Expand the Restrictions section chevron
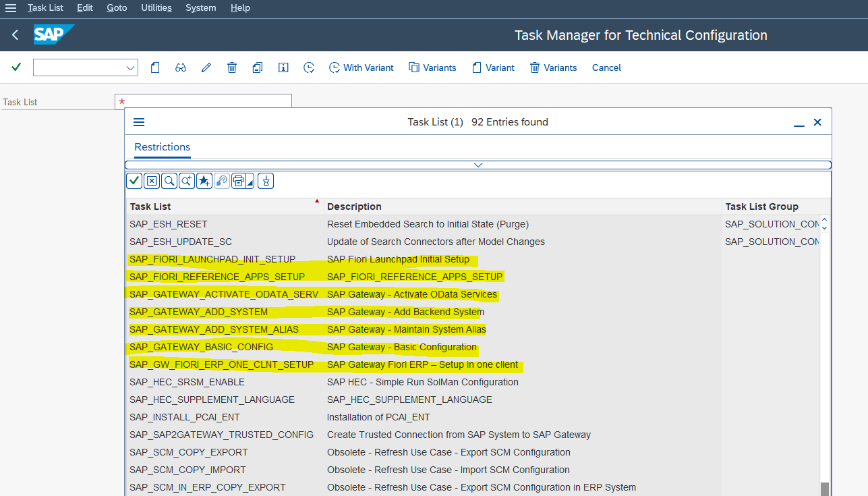Viewport: 868px width, 496px height. click(478, 165)
